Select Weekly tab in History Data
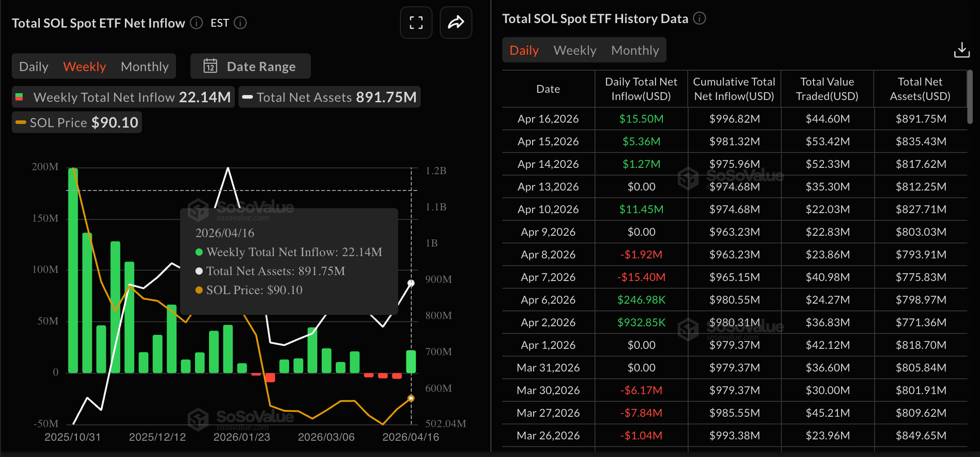 (575, 50)
